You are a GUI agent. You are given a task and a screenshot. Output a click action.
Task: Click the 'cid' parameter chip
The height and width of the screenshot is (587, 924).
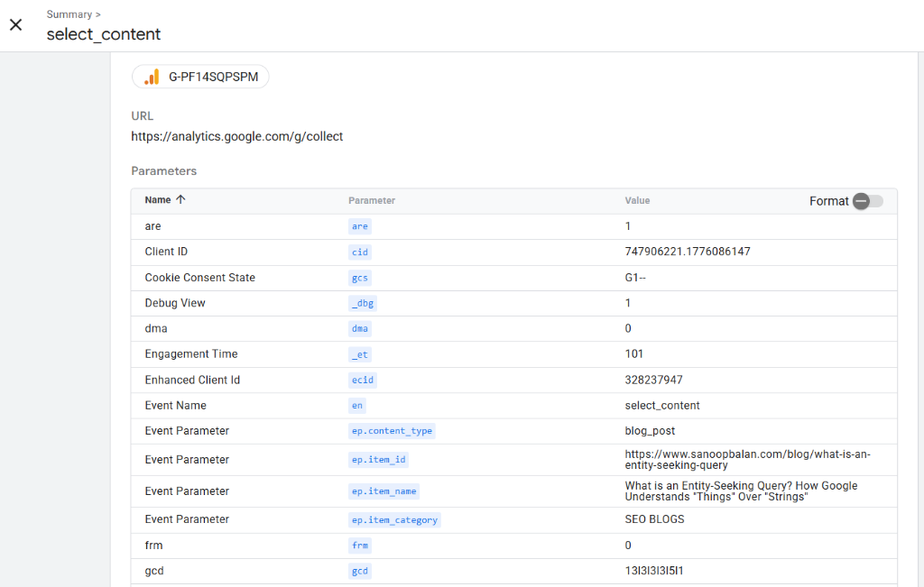pyautogui.click(x=359, y=252)
